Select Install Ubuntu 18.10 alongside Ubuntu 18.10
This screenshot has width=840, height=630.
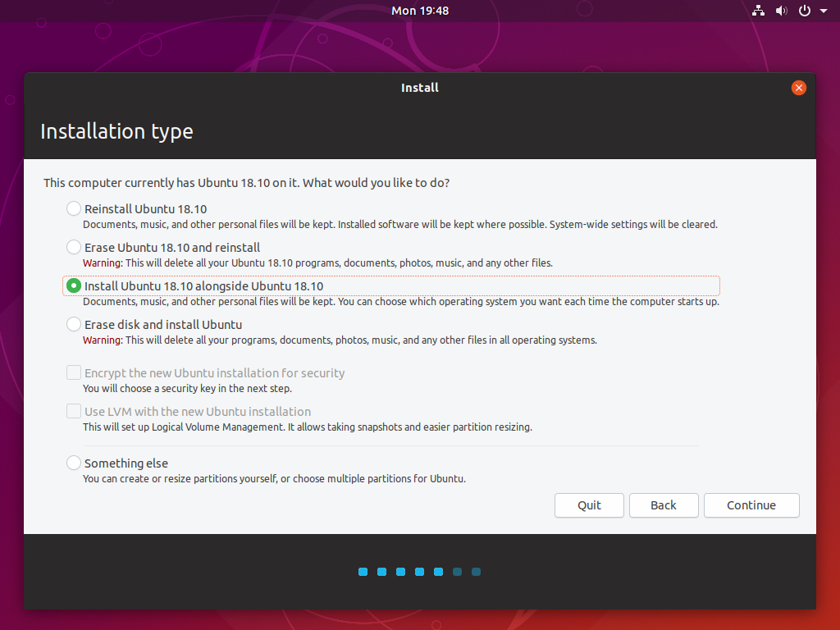(x=73, y=285)
